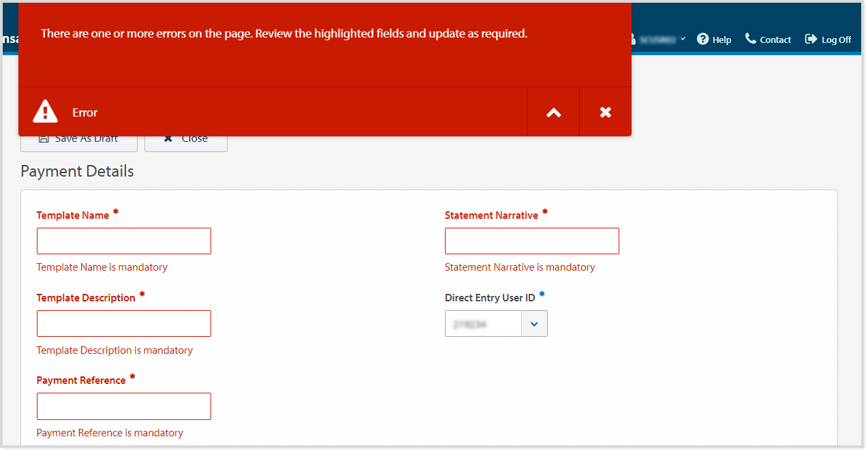Screen dimensions: 868x452
Task: Focus the Payment Reference text box
Action: [124, 406]
